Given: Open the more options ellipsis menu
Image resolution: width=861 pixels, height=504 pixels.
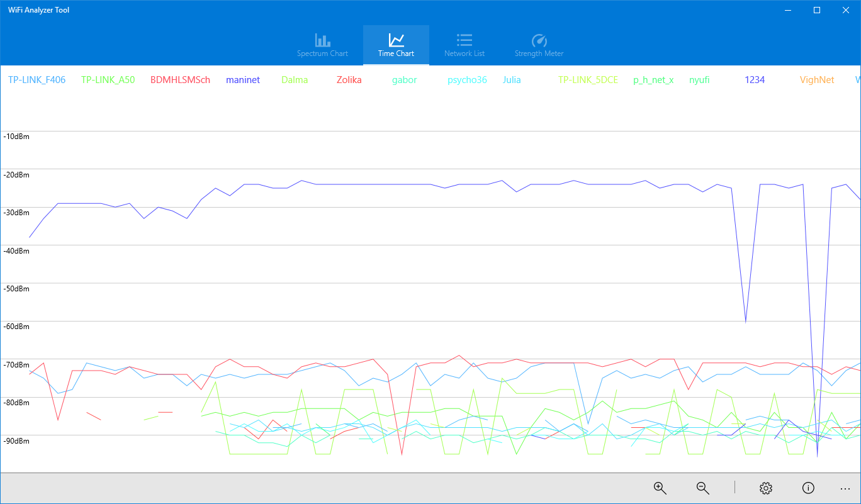Looking at the screenshot, I should [845, 488].
